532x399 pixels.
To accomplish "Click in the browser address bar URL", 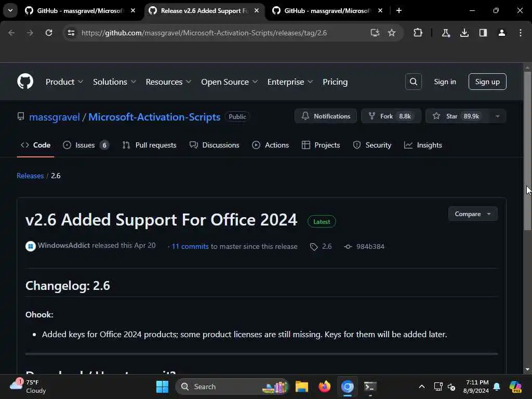I will (x=204, y=33).
